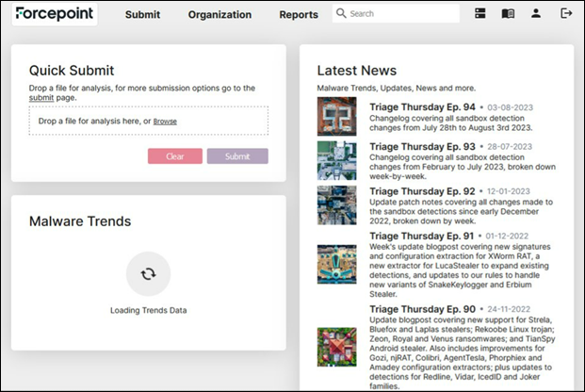Screen dimensions: 585x392
Task: Click the Browse link in drop zone
Action: [165, 122]
